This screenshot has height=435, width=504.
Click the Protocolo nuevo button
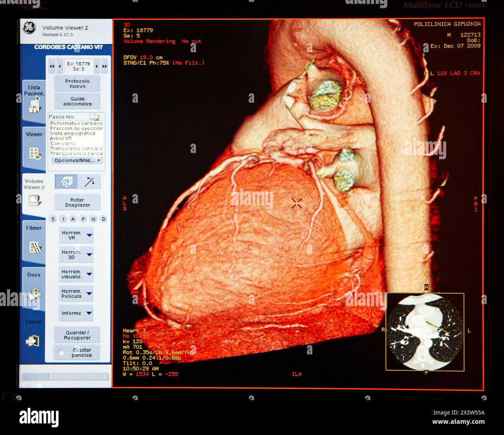[77, 84]
